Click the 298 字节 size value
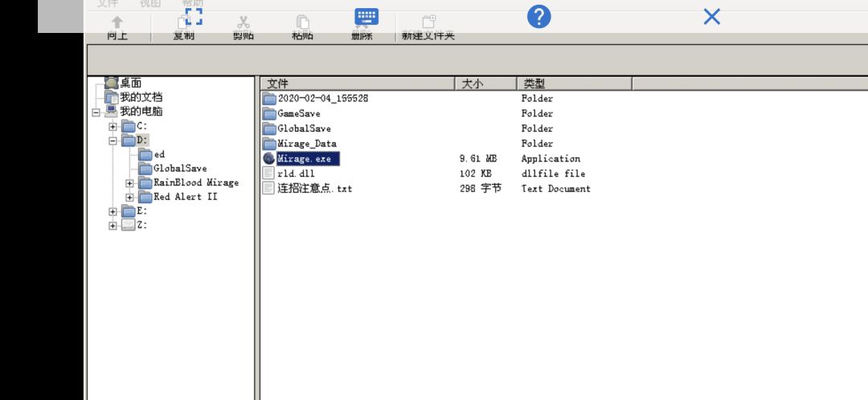868x400 pixels. coord(481,188)
